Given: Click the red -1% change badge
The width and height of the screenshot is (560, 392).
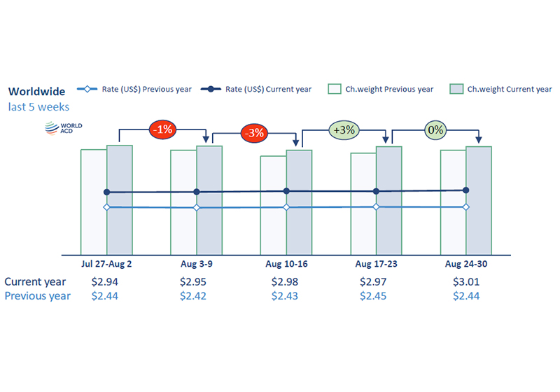Looking at the screenshot, I should (162, 129).
